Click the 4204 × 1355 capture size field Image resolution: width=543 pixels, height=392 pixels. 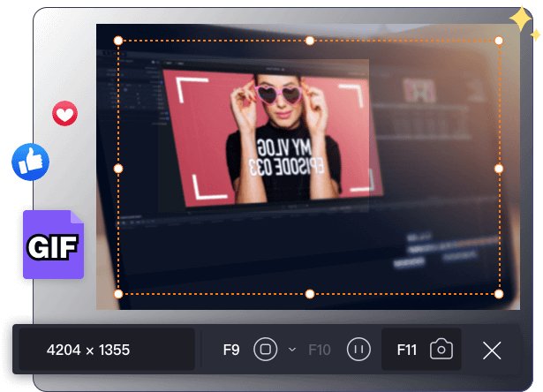107,350
